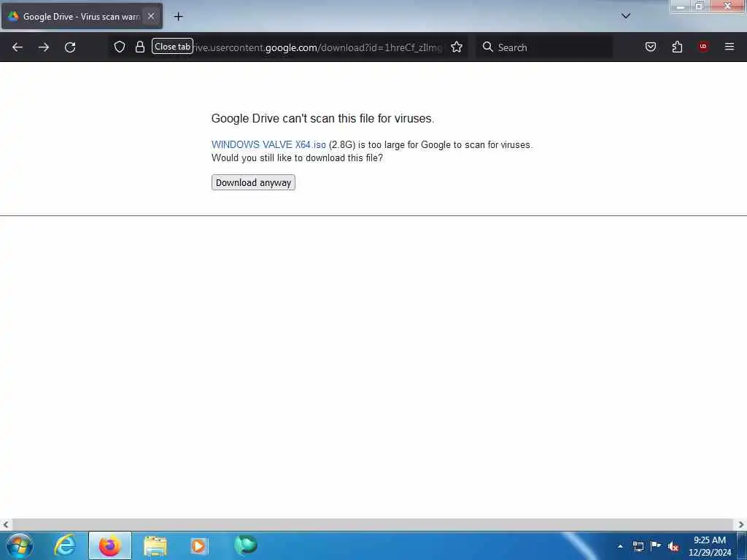Open the Extensions puzzle icon

coord(677,47)
